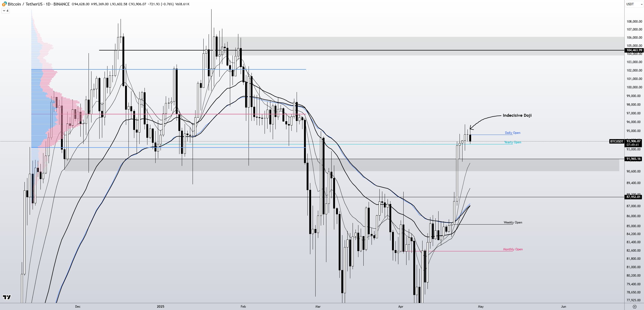Click the 2025 year marker on time axis
Image resolution: width=644 pixels, height=310 pixels.
coord(160,307)
